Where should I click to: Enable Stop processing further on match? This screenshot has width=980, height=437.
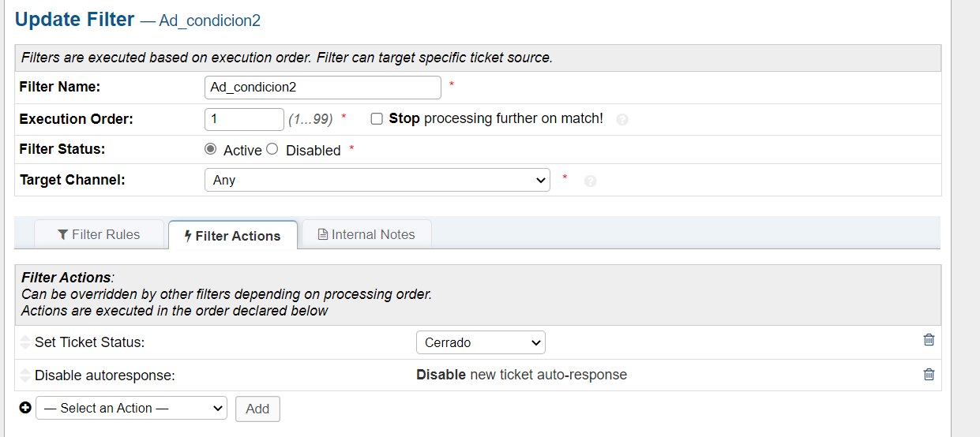tap(377, 119)
